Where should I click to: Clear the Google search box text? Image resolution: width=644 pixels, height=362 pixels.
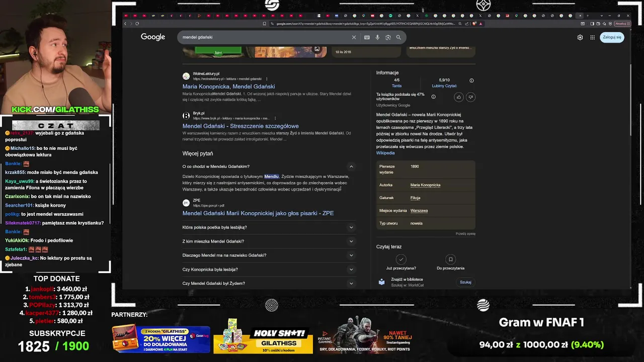pos(354,37)
